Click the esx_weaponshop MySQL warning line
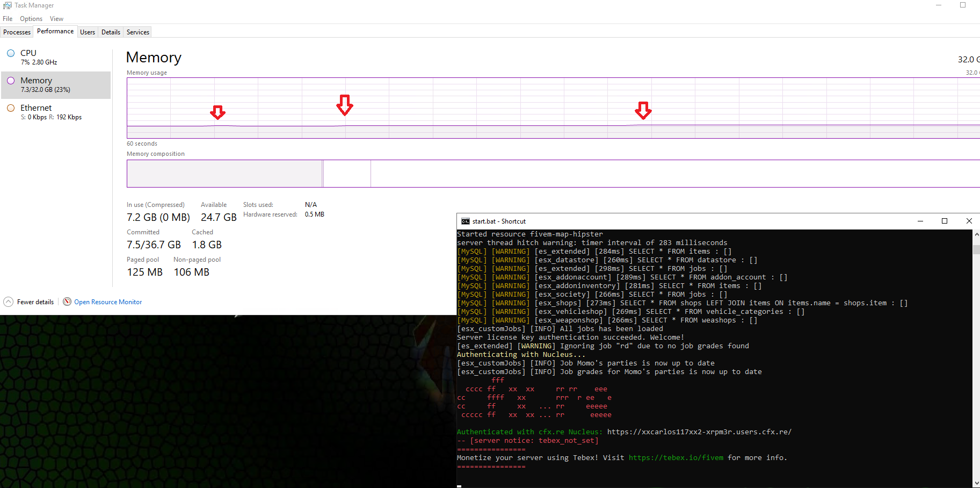This screenshot has width=980, height=488. point(607,320)
